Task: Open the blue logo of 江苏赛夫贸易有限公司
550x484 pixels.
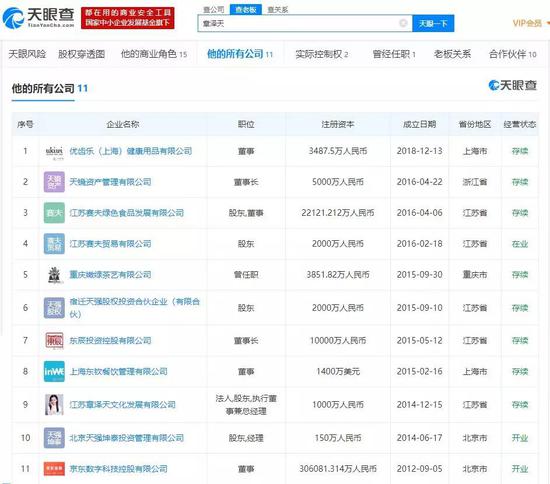Action: (x=54, y=244)
